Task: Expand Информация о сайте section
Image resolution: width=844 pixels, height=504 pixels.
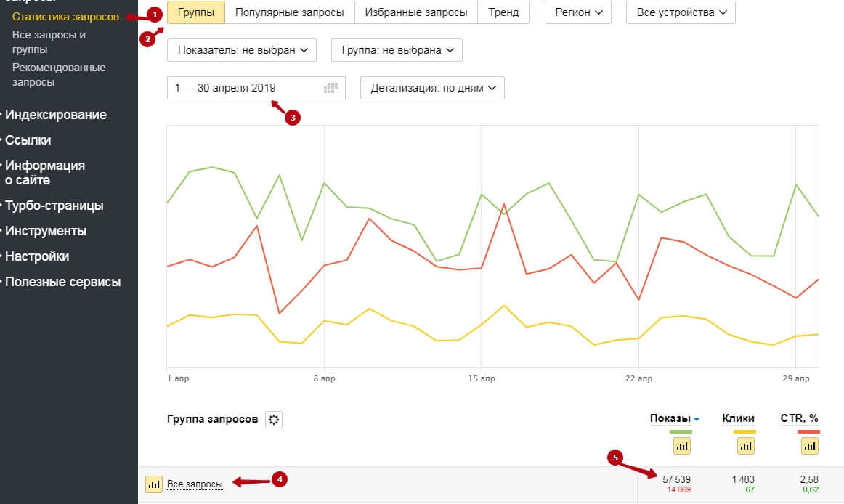Action: pyautogui.click(x=45, y=173)
